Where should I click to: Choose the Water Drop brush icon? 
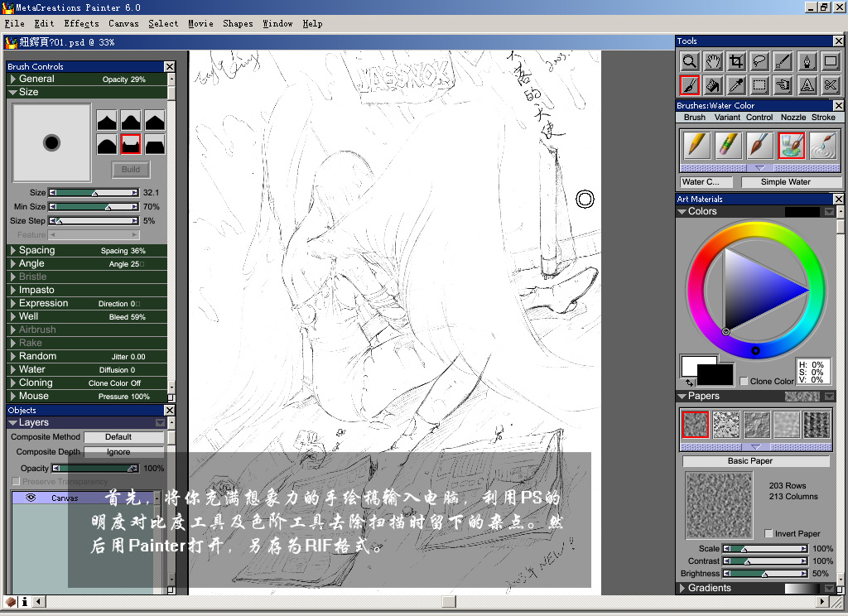(x=823, y=145)
